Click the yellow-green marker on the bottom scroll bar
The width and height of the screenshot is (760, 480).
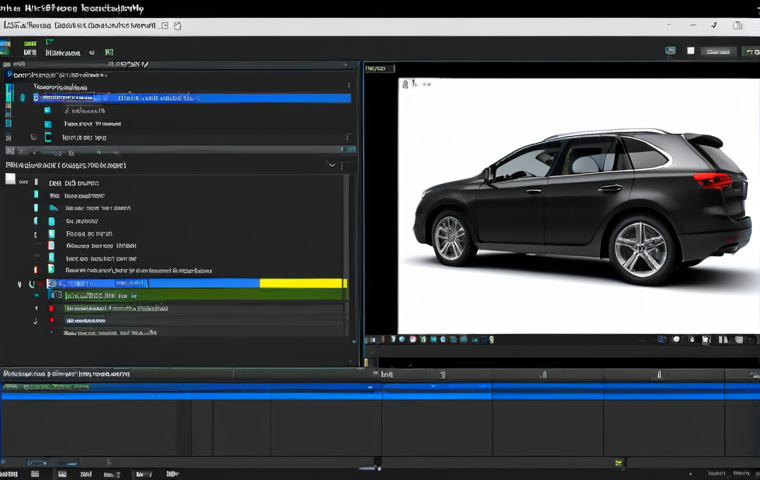coord(619,463)
